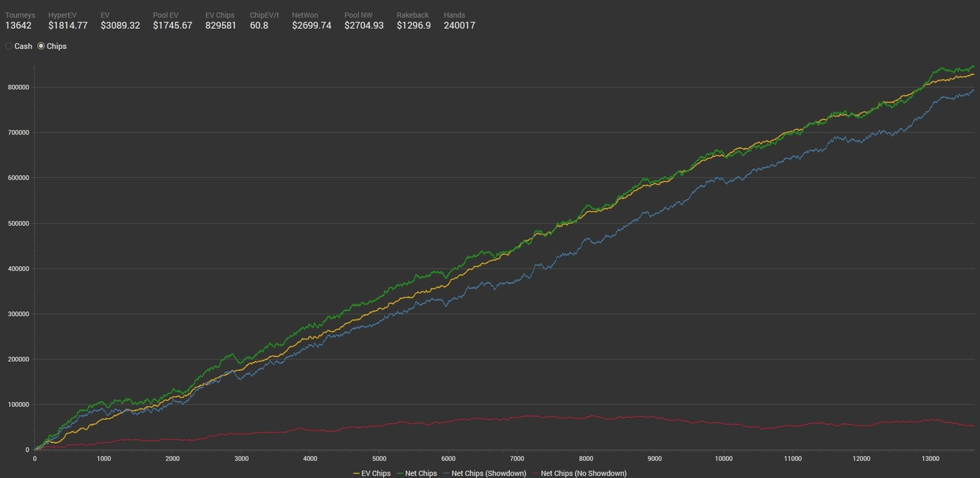Click the Hands value 240017

tap(459, 25)
